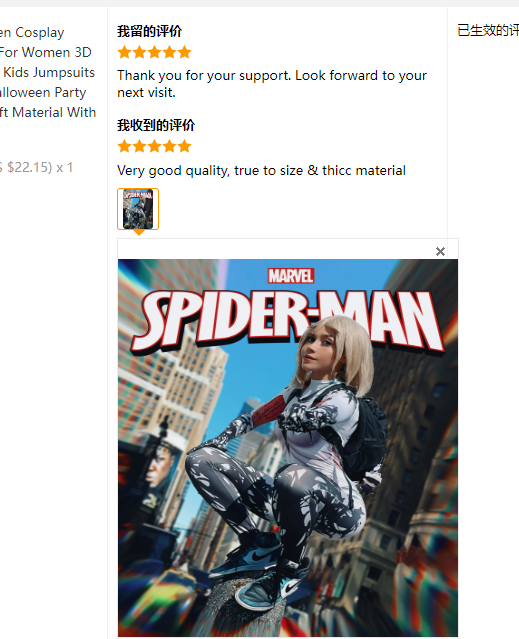519x639 pixels.
Task: Select the 我收到的评价 heading
Action: [156, 125]
